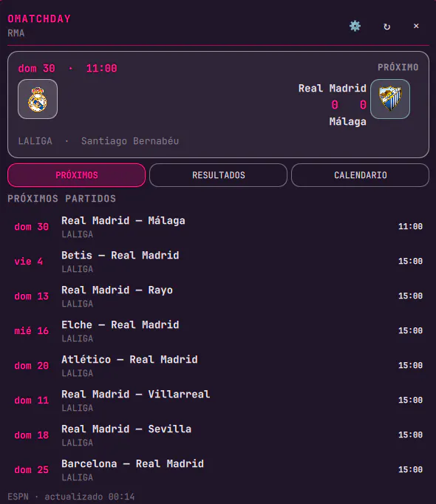Select the Betis — Real Madrid match
The image size is (436, 504).
[218, 262]
